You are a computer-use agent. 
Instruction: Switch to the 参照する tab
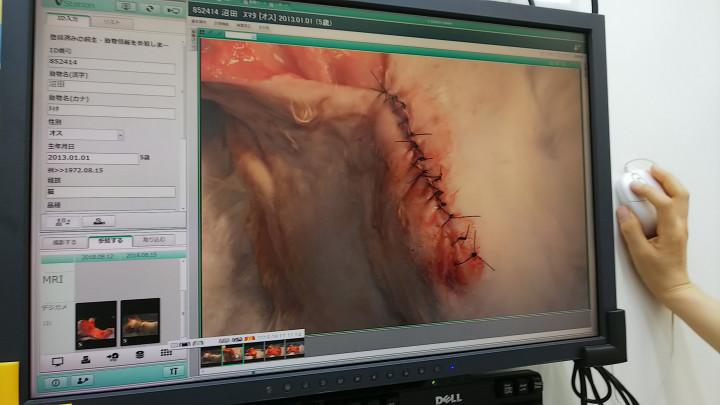pos(110,241)
